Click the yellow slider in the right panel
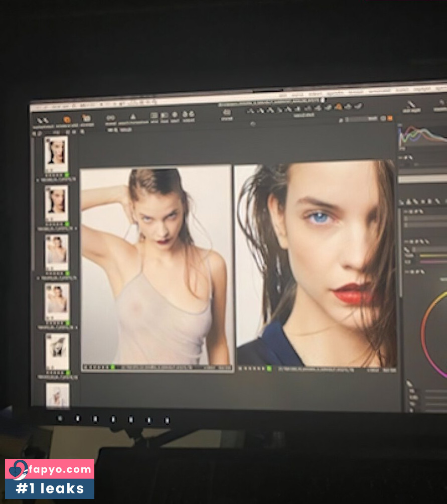Image resolution: width=447 pixels, height=504 pixels. pos(433,256)
